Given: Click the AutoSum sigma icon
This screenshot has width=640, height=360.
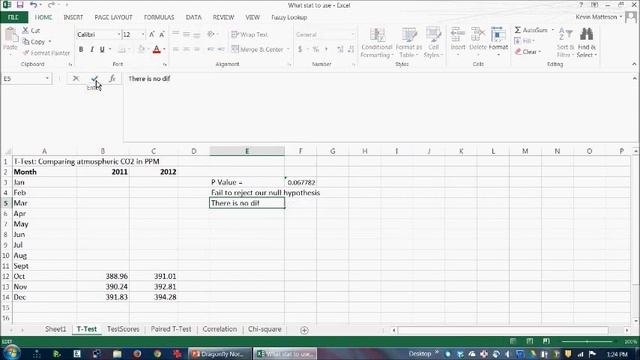Looking at the screenshot, I should (x=518, y=30).
